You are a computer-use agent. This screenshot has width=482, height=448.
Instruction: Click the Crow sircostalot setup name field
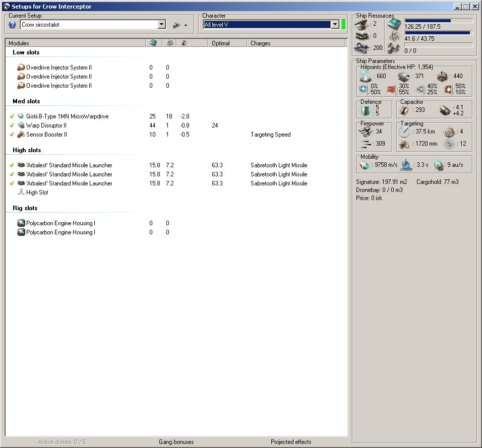pyautogui.click(x=89, y=25)
